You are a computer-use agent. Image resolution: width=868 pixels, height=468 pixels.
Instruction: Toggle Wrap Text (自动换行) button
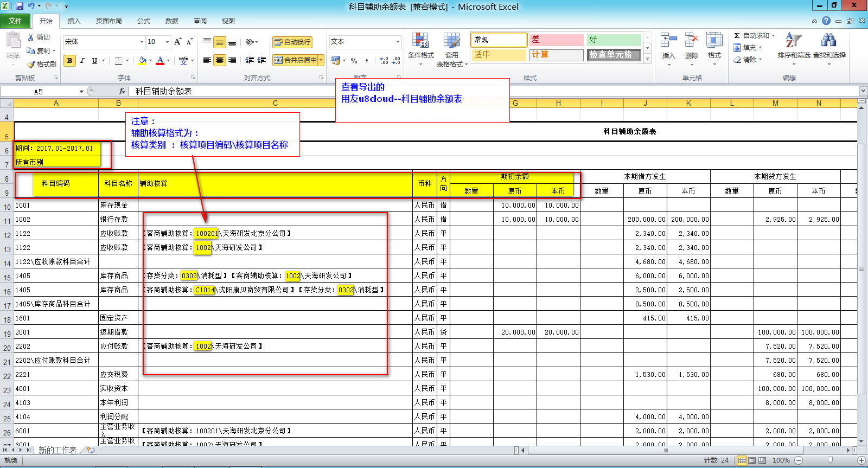pyautogui.click(x=292, y=42)
